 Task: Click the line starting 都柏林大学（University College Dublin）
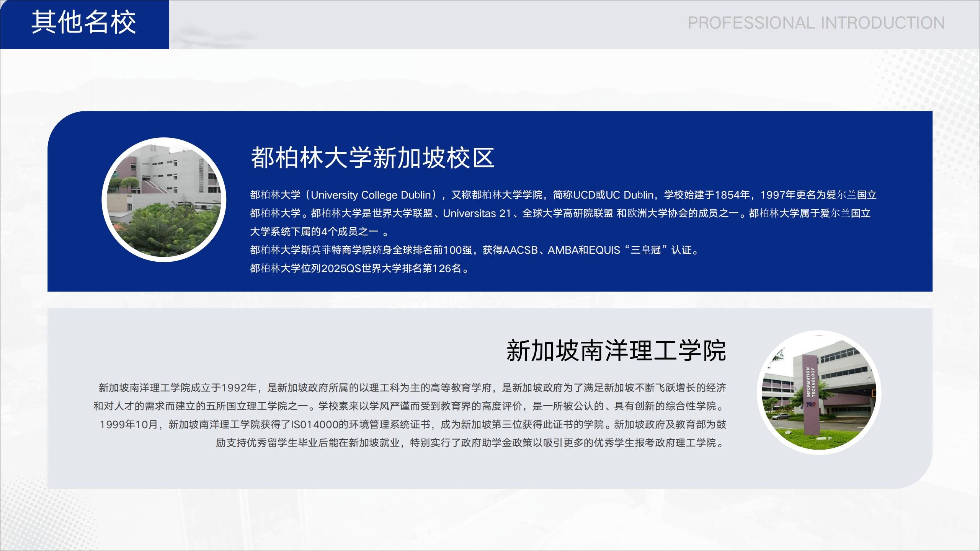point(563,195)
